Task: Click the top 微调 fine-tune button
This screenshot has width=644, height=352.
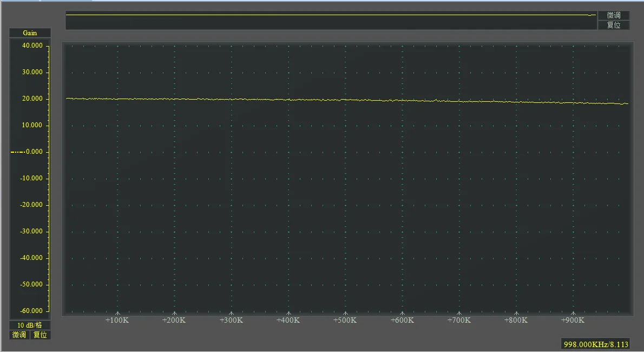Action: click(x=613, y=15)
